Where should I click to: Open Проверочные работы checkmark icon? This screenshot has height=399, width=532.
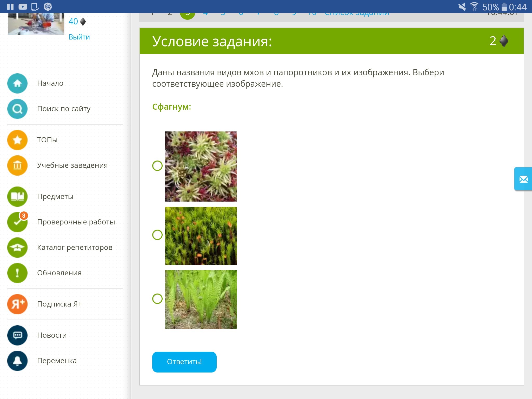point(17,222)
